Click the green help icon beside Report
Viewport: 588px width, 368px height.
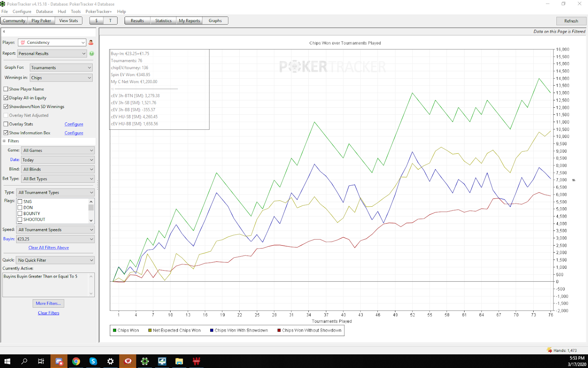click(x=92, y=54)
